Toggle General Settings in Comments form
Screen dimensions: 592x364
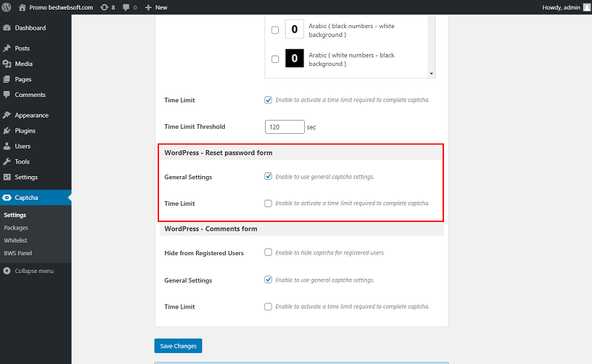[x=268, y=280]
